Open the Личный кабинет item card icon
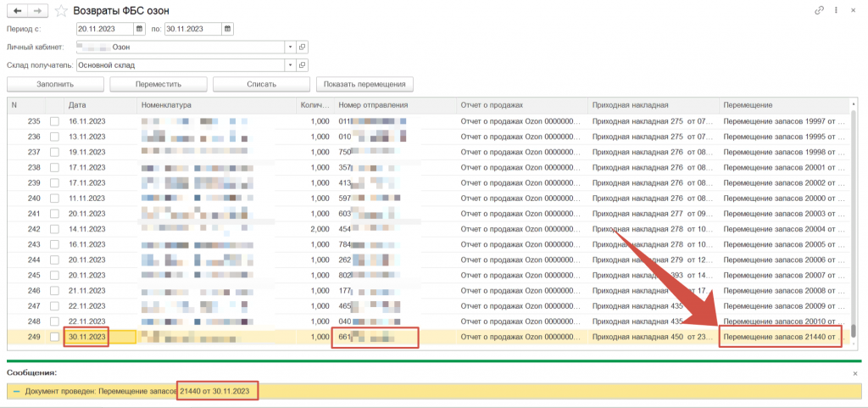Image resolution: width=868 pixels, height=408 pixels. 303,47
